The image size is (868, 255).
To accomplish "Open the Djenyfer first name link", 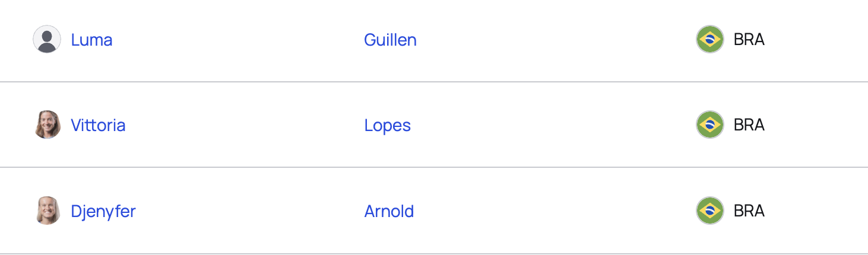I will coord(103,211).
